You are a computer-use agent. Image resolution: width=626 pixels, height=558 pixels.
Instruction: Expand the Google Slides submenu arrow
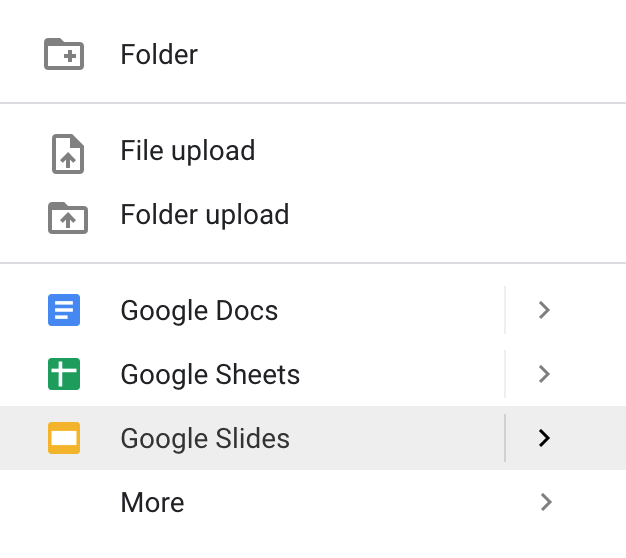pyautogui.click(x=545, y=438)
